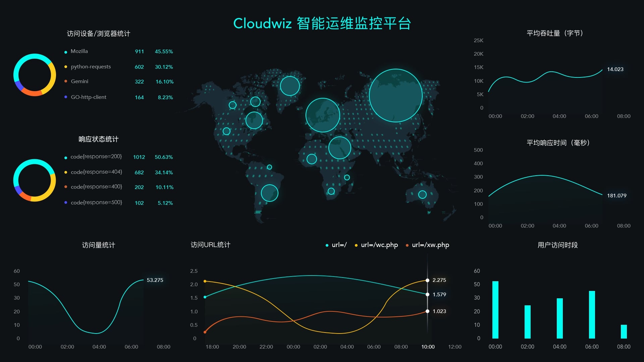Click the small map bubble over Madagascar

[347, 178]
